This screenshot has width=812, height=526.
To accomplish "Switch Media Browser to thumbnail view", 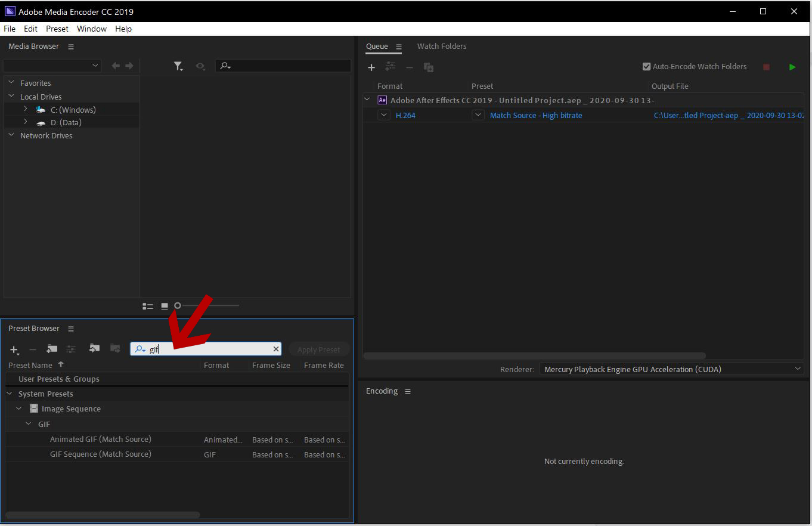I will (165, 306).
